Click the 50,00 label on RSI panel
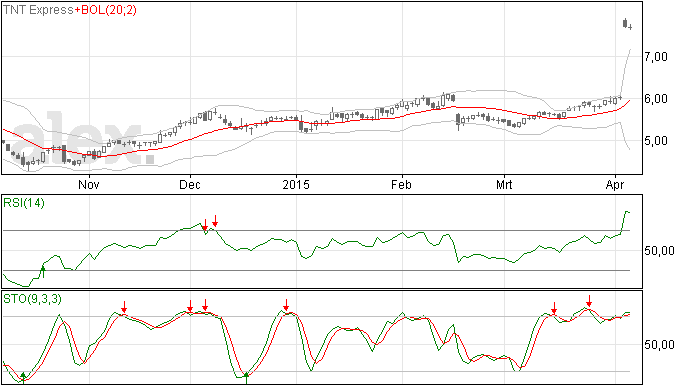The height and width of the screenshot is (387, 690). tap(659, 251)
